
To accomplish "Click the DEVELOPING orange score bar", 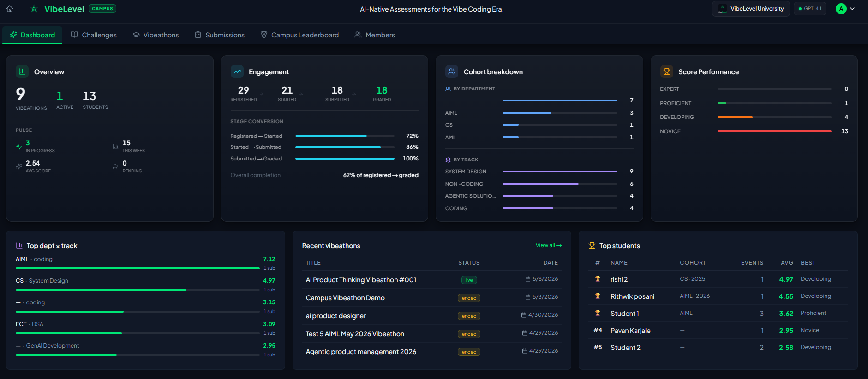I will click(x=735, y=117).
